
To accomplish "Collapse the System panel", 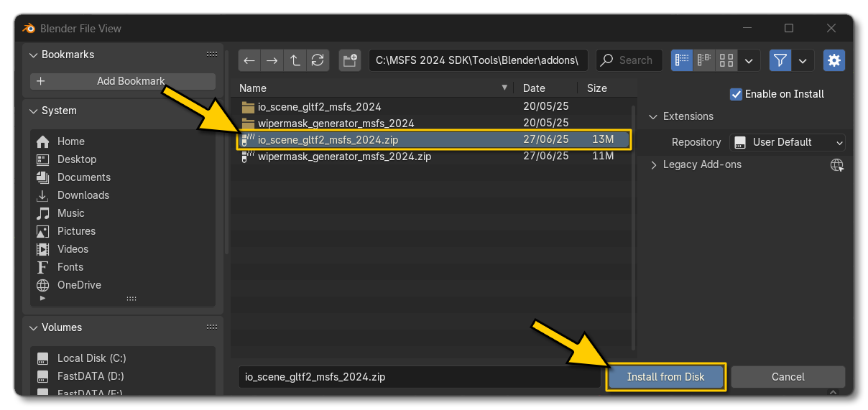I will (x=33, y=111).
